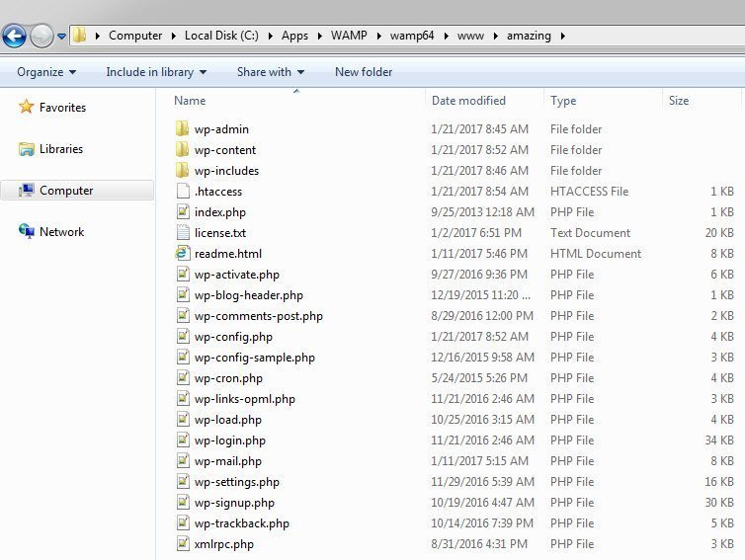Expand the arrow after Computer in breadcrumb
The image size is (745, 560).
pos(174,37)
